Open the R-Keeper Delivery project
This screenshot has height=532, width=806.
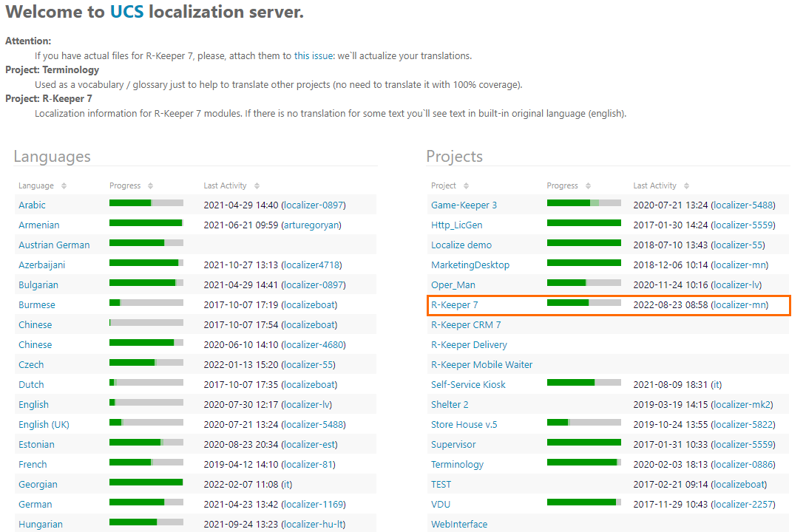click(x=470, y=345)
